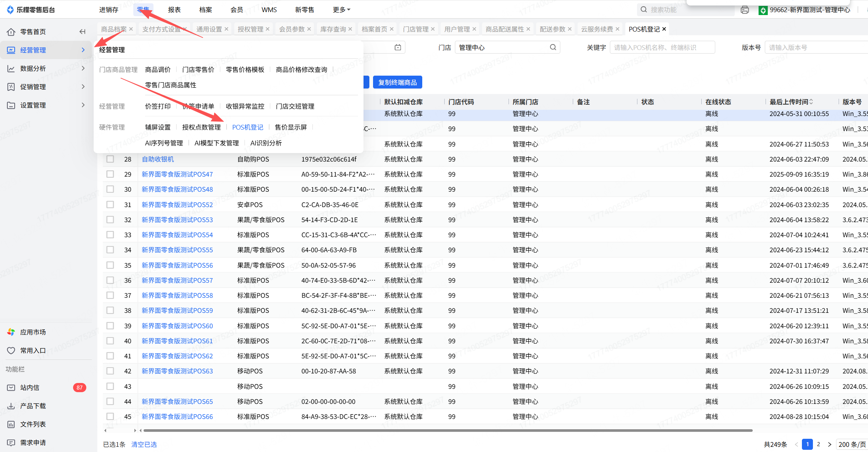
Task: Open 应用市场 from sidebar
Action: point(33,332)
